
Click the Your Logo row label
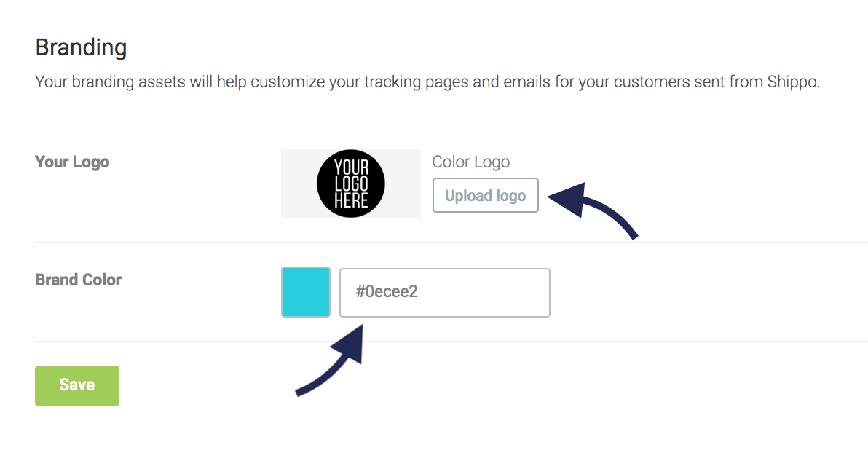(72, 162)
